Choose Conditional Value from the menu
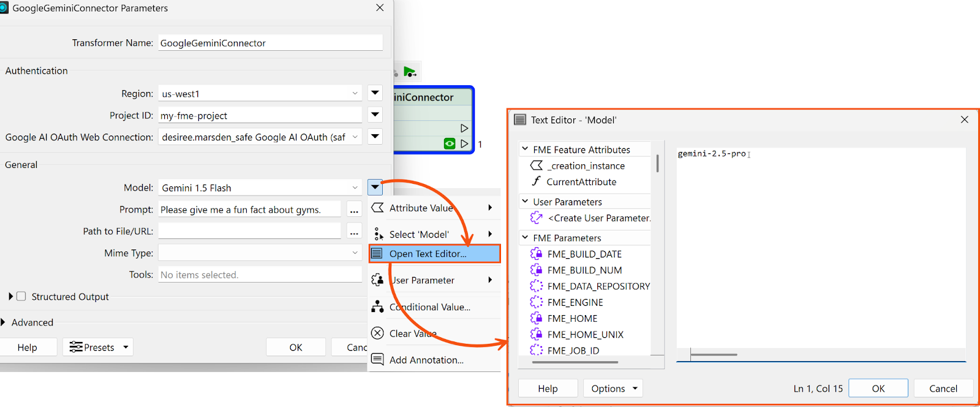 [434, 307]
